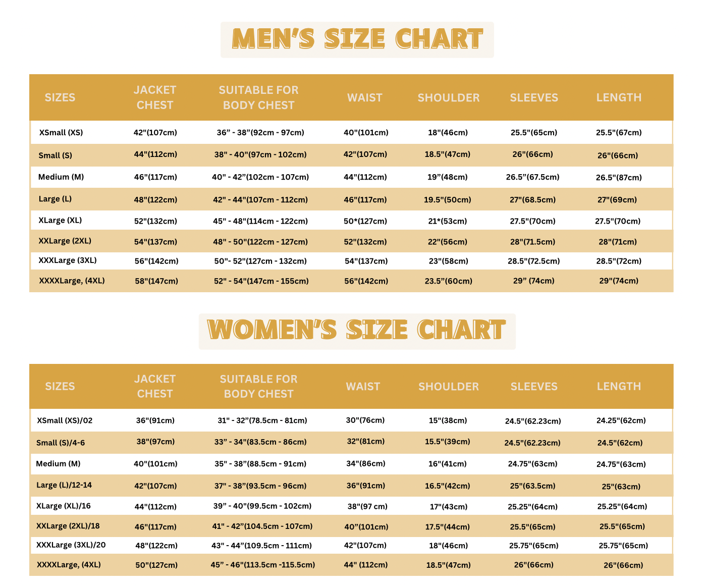Viewport: 703px width, 588px height.
Task: Click the men's Shoulder column header
Action: (x=449, y=97)
